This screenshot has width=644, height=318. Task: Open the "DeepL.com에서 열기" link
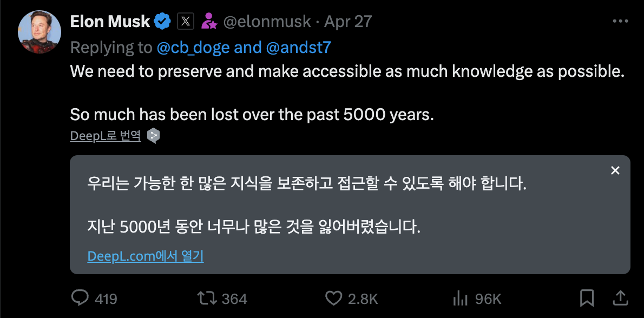(x=146, y=256)
